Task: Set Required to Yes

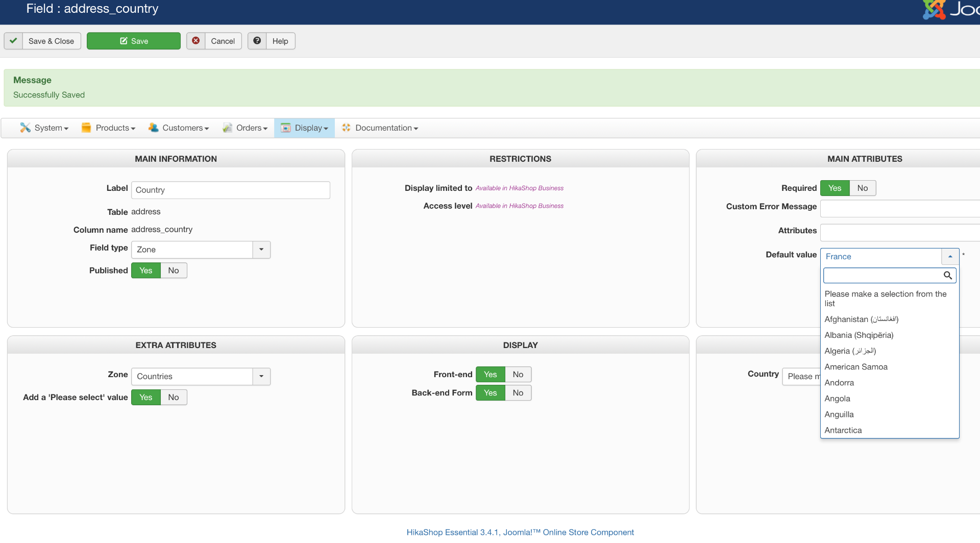Action: pos(835,188)
